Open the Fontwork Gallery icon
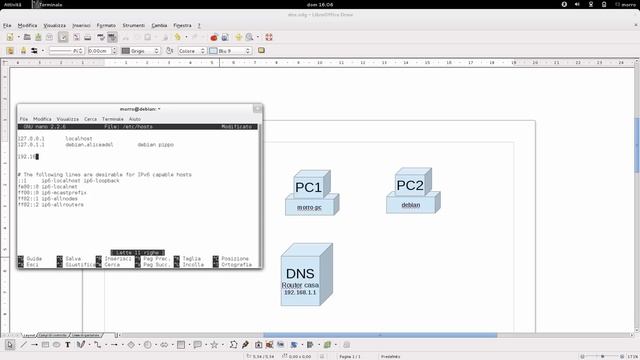 tap(258, 345)
